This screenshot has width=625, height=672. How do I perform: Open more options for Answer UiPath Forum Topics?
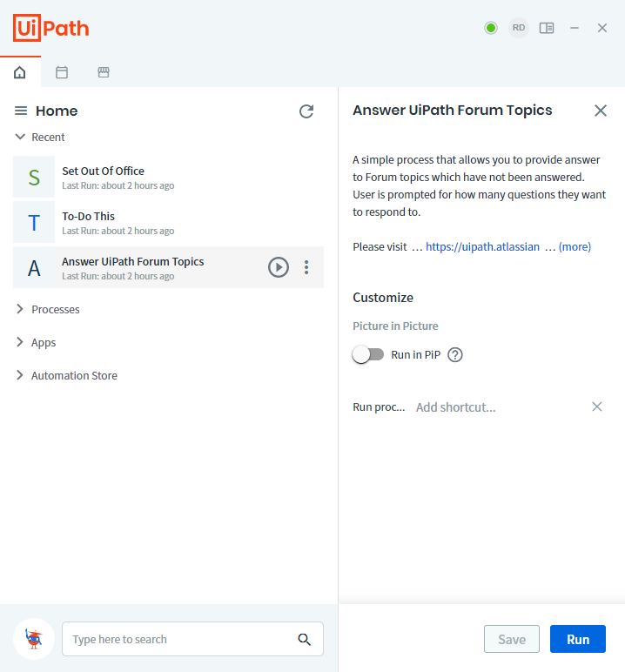pos(306,267)
